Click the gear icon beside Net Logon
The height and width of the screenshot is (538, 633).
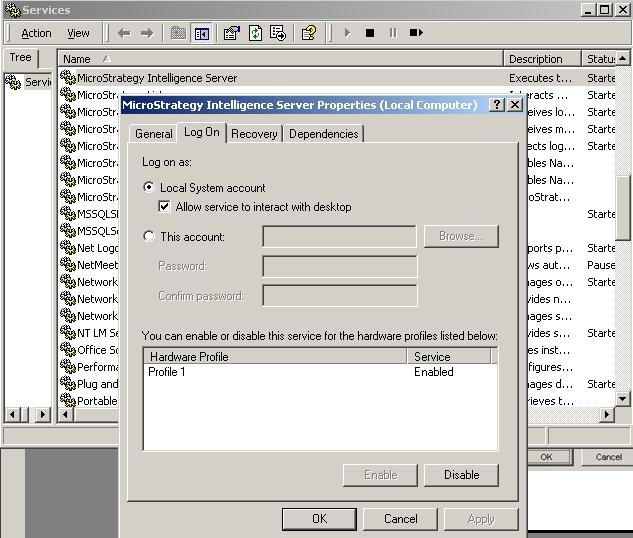68,247
